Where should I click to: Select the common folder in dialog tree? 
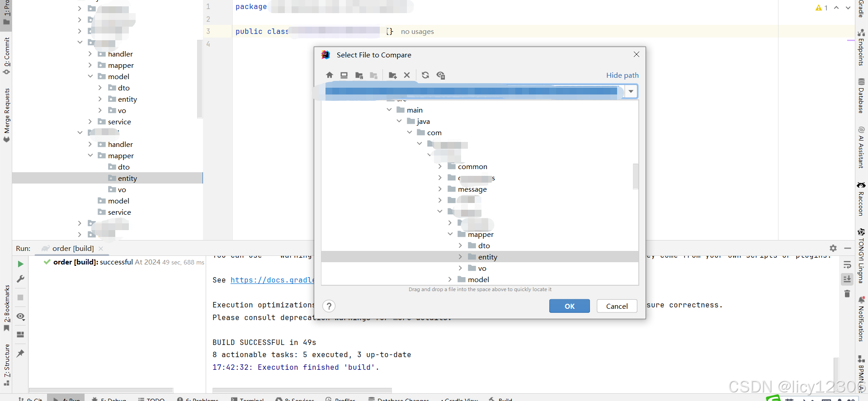[472, 166]
